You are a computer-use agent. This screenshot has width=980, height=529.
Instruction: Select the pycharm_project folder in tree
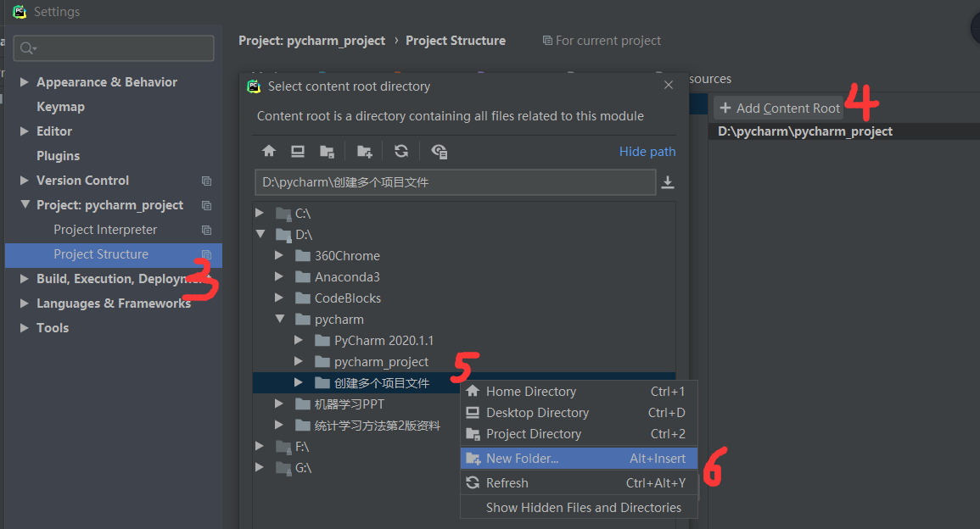point(381,362)
